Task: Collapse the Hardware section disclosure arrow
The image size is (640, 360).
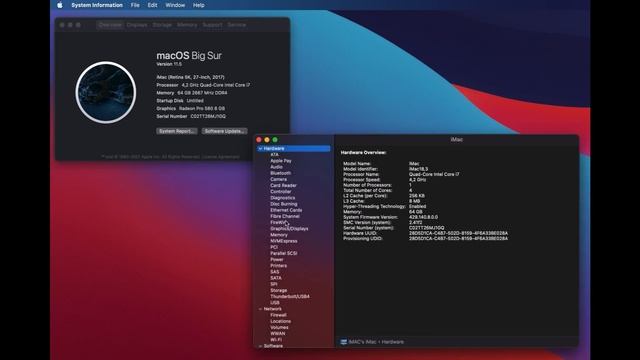Action: tap(260, 149)
